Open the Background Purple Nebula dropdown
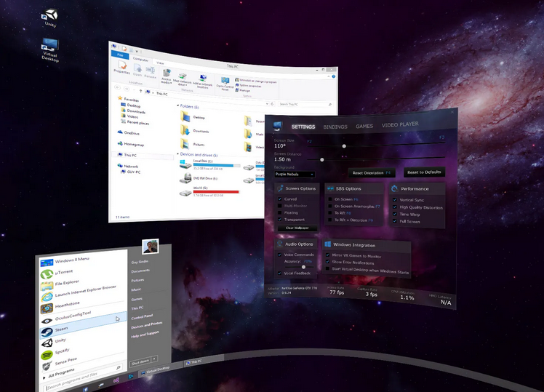Screen dimensions: 544x392 click(x=295, y=174)
